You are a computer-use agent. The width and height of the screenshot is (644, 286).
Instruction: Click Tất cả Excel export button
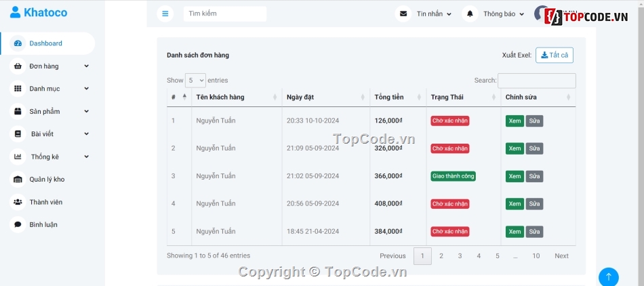[554, 55]
